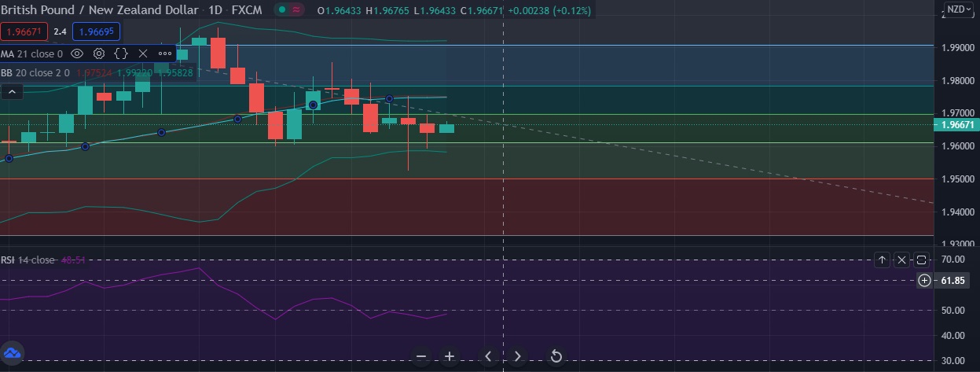Click the close value C1.96671 in header
Image resolution: width=980 pixels, height=372 pixels.
481,10
